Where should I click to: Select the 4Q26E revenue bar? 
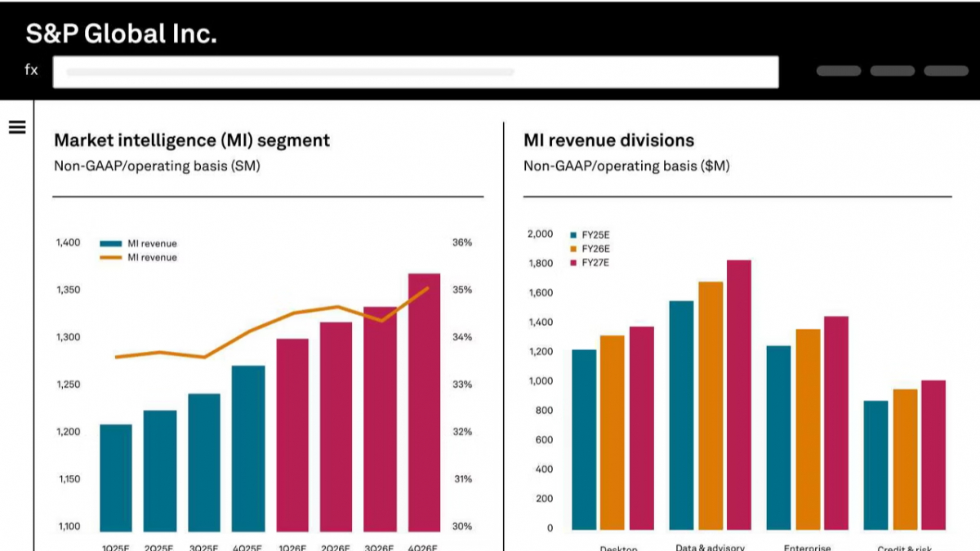pyautogui.click(x=424, y=402)
